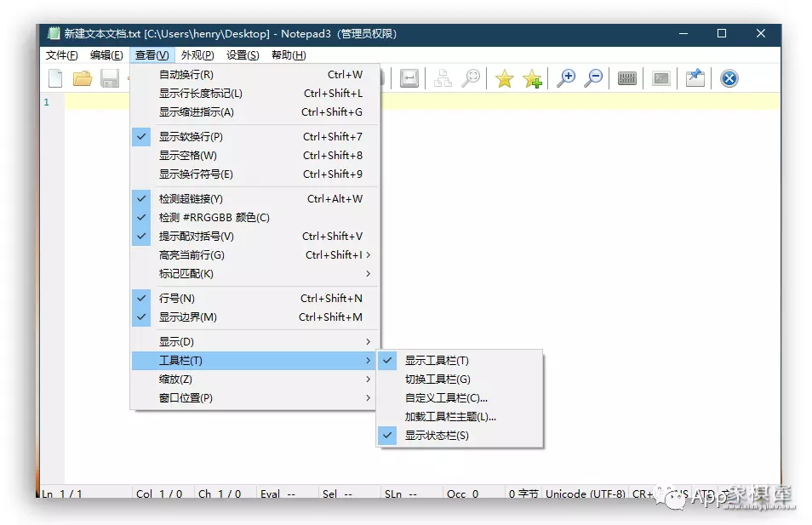Open the 帮助(H) menu

[289, 54]
